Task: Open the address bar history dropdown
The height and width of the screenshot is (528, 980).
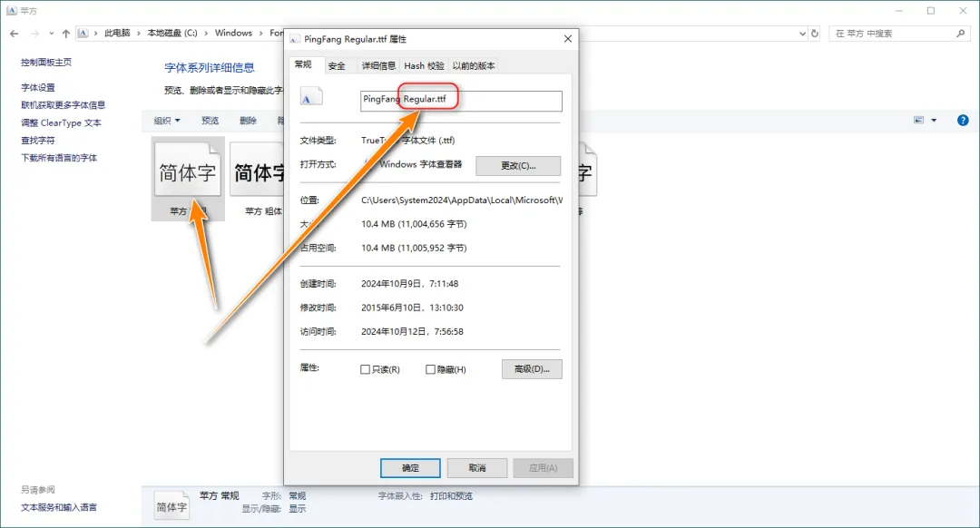Action: (x=802, y=34)
